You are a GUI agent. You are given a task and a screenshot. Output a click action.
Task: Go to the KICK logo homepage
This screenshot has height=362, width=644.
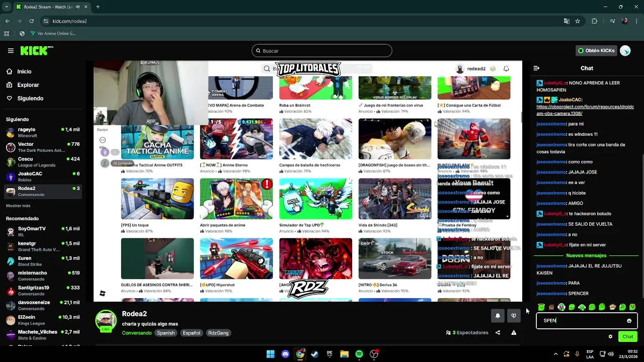[x=37, y=50]
